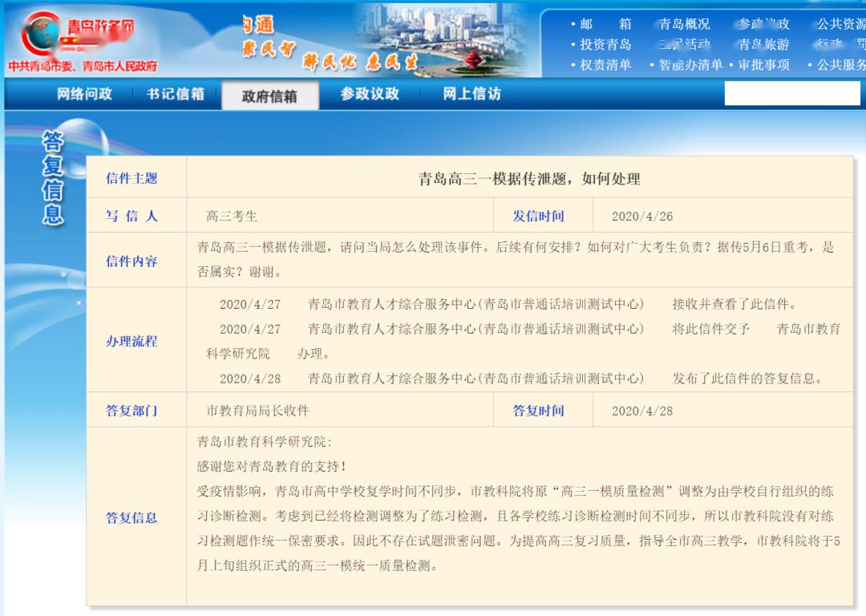
Task: Click the process entry 接收并查看了此信件
Action: [735, 304]
